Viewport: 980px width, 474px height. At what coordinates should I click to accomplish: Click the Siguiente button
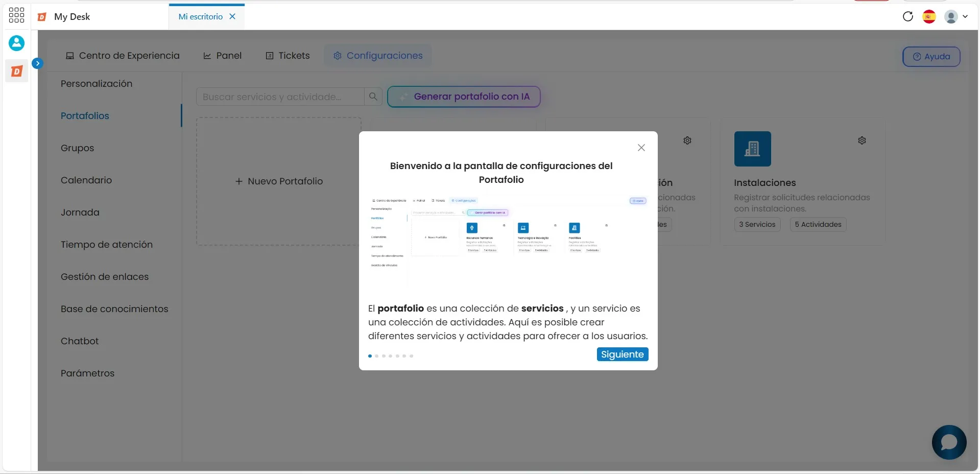(x=623, y=354)
